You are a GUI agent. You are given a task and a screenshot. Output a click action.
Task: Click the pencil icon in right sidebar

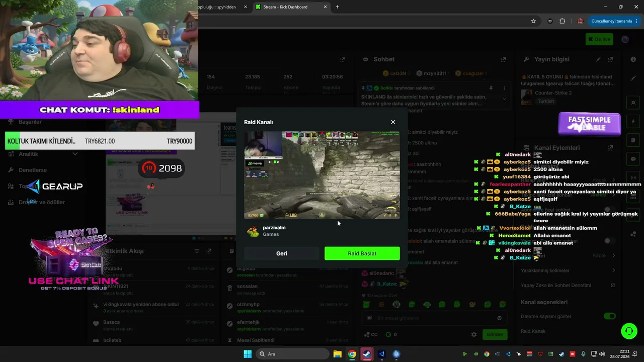(633, 78)
